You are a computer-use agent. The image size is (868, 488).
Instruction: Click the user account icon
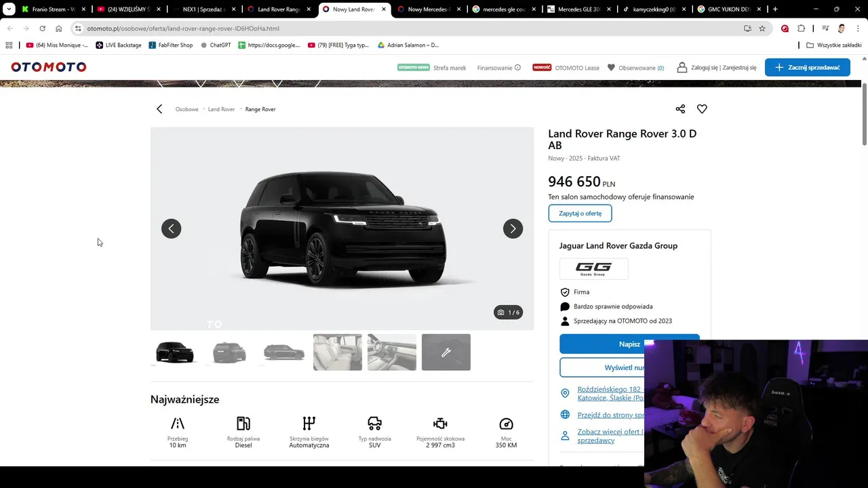click(x=682, y=68)
